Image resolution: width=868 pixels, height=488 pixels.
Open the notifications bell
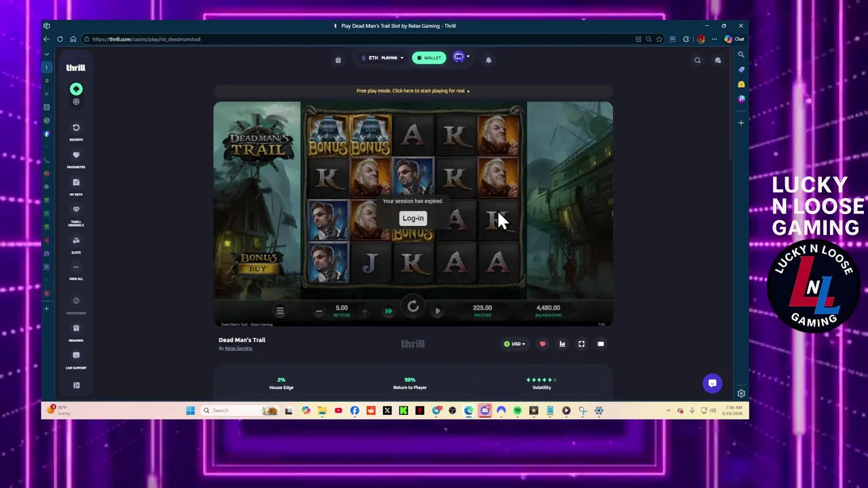pos(488,60)
